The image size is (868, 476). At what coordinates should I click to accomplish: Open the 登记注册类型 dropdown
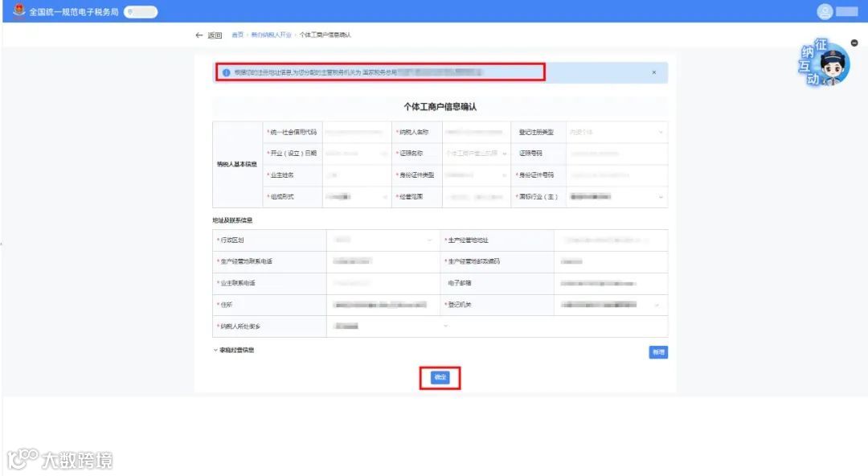(616, 133)
